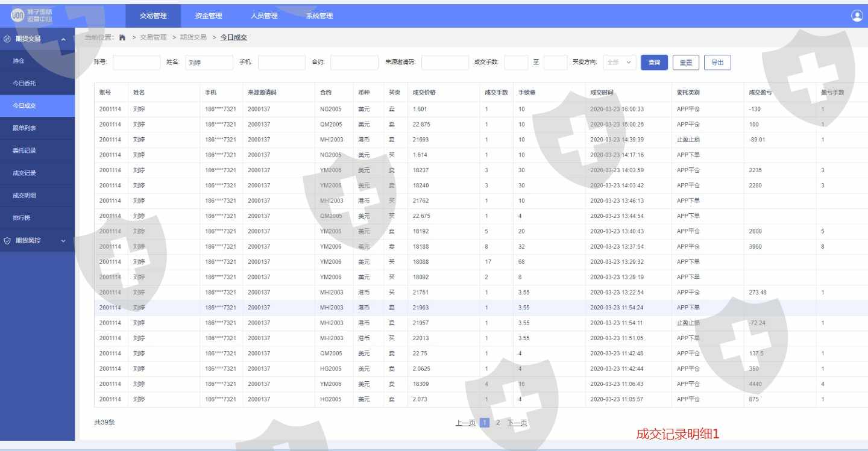Viewport: 868px width, 451px height.
Task: Click the 期货风控 shield icon
Action: pyautogui.click(x=7, y=241)
